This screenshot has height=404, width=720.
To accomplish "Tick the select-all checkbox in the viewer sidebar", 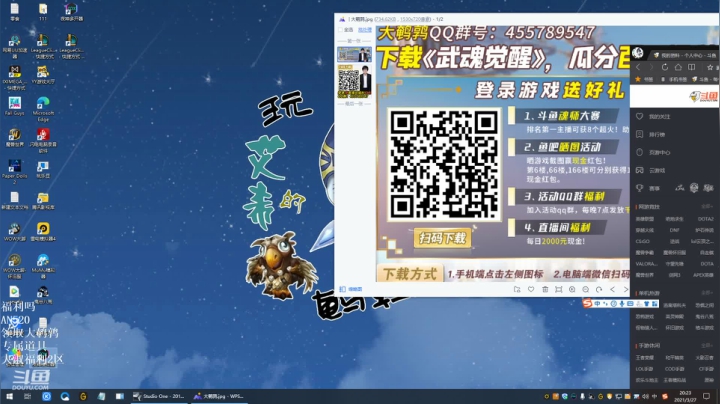I will [341, 30].
